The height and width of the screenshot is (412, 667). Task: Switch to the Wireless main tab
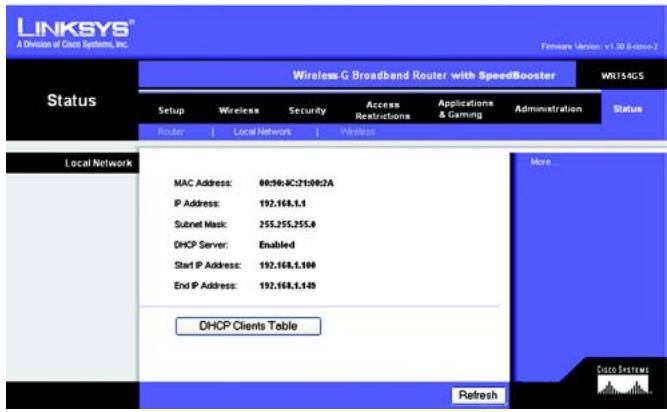coord(239,111)
